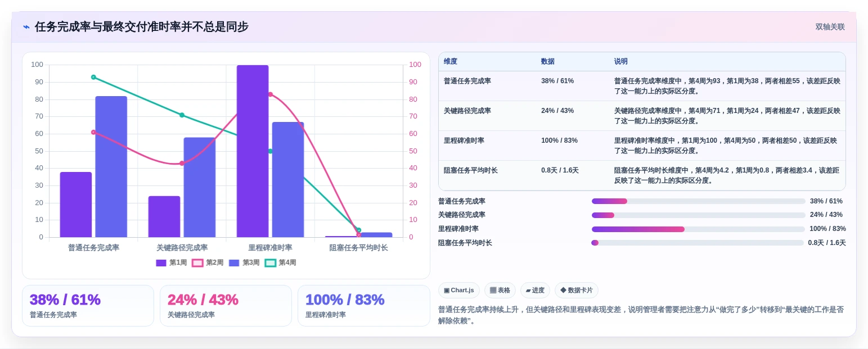
Task: Click the card title 任务完成率与最终交付准时率并不总是同步
Action: click(x=142, y=27)
